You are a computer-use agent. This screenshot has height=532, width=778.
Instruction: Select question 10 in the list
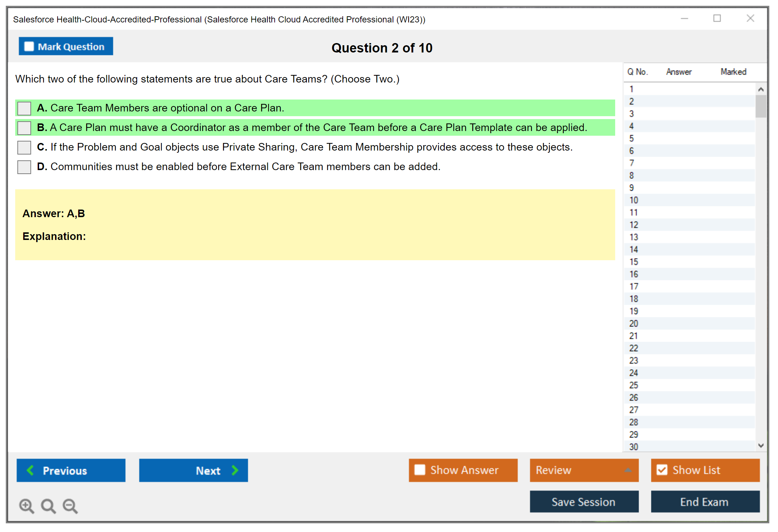[634, 200]
